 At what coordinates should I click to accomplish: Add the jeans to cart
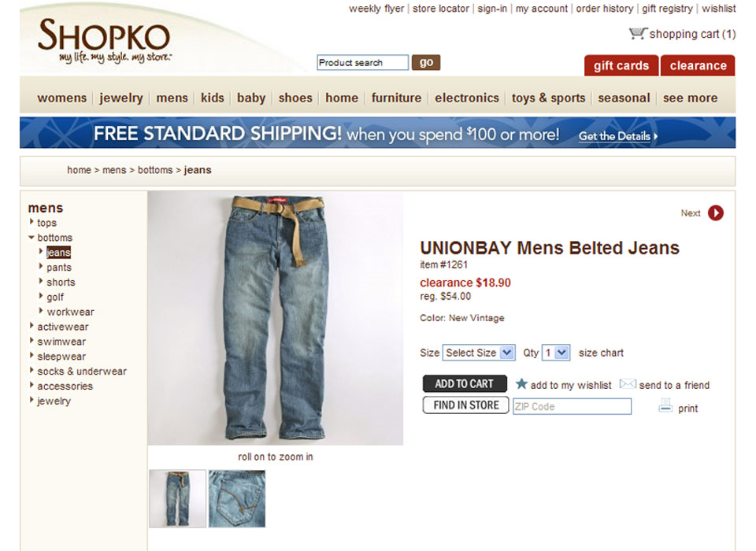click(465, 383)
